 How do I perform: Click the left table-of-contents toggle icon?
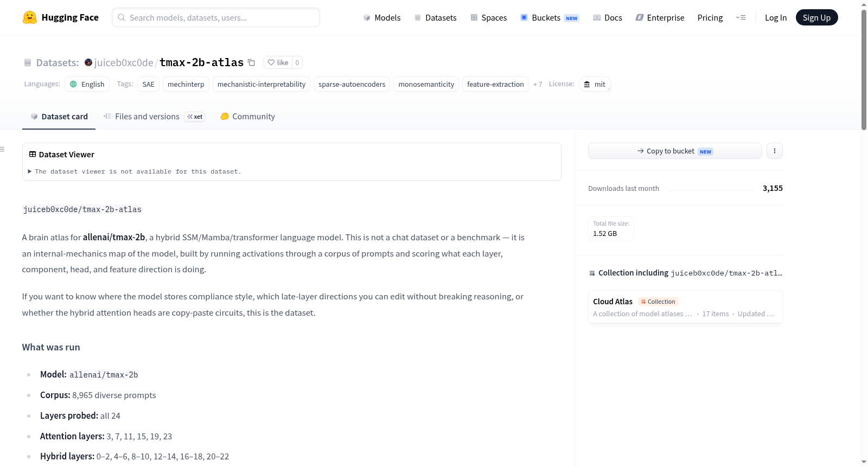pos(2,149)
